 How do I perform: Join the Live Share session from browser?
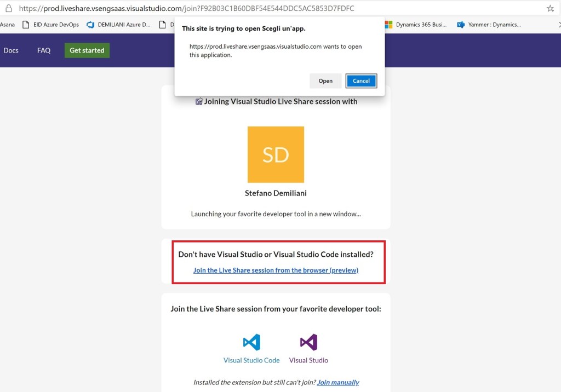(276, 270)
